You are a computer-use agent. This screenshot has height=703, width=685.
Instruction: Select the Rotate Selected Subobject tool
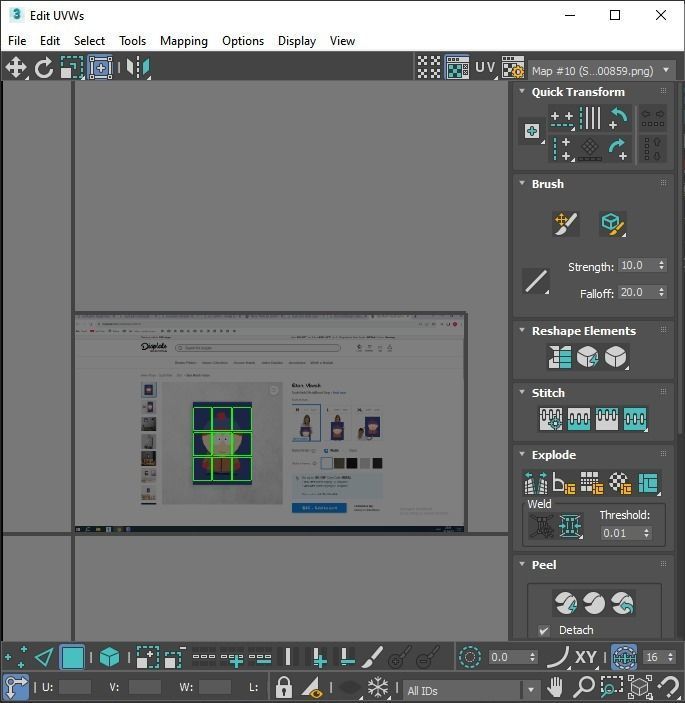point(43,68)
